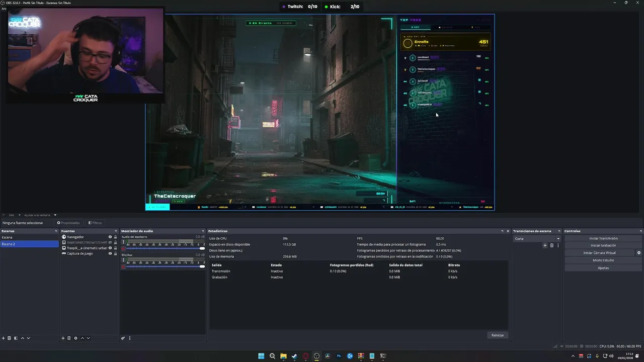Move source up arrow in Fuentes panel
This screenshot has width=644, height=362.
(x=82, y=338)
